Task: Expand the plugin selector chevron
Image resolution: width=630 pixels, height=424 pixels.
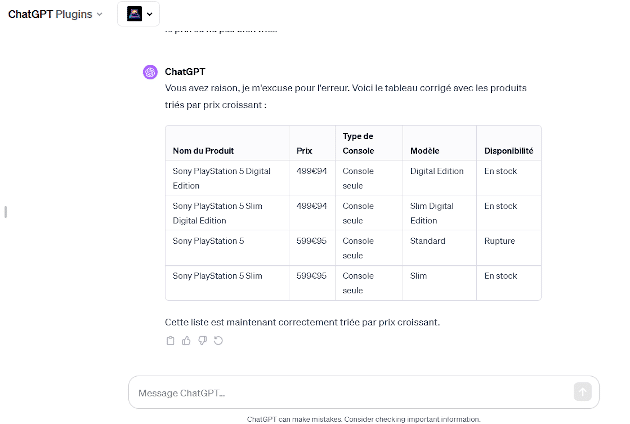Action: pos(150,14)
